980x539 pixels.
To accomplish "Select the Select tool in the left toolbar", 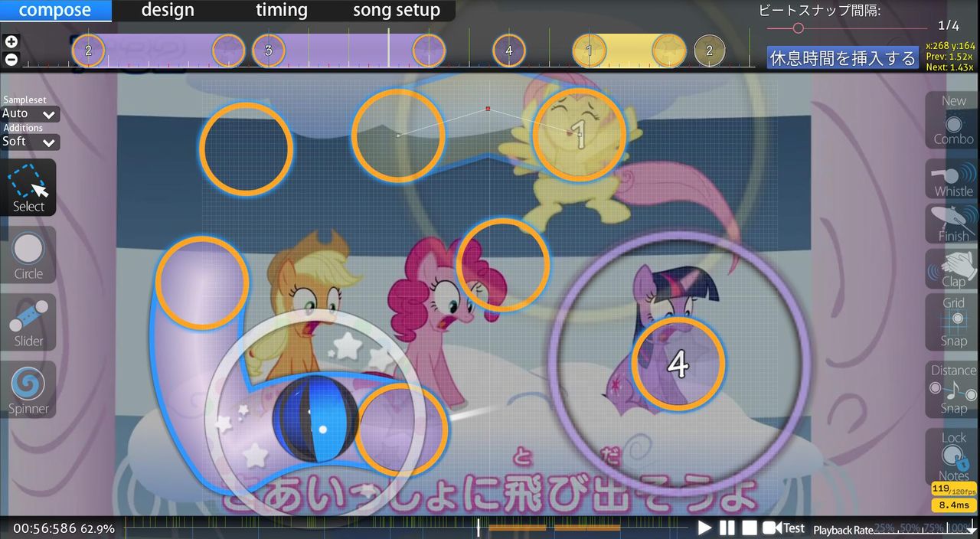I will (28, 188).
